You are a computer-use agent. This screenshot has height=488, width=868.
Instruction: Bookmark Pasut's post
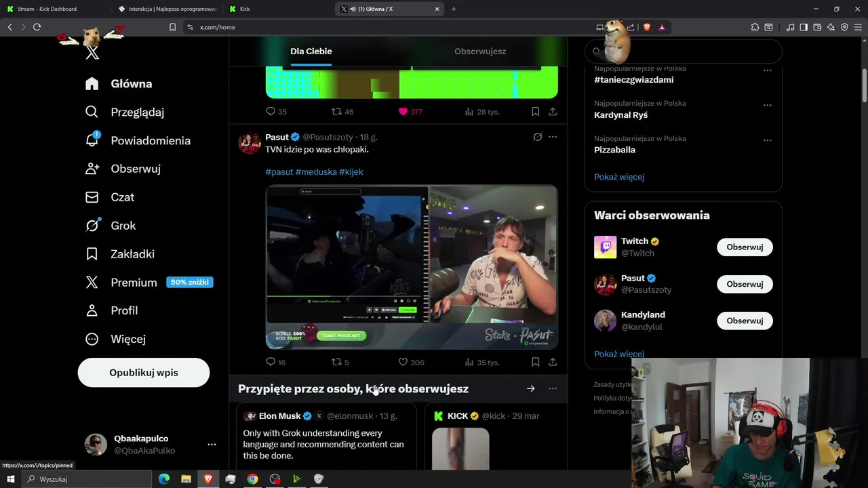click(535, 362)
